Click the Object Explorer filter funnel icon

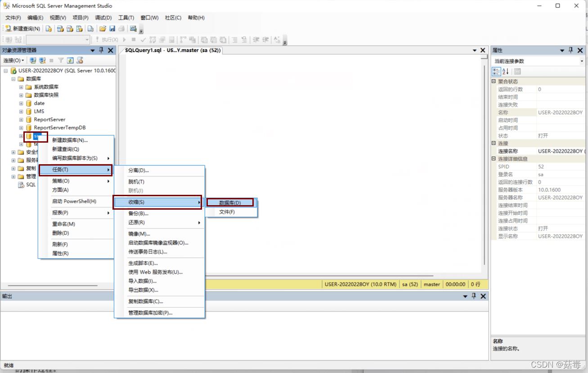point(61,60)
